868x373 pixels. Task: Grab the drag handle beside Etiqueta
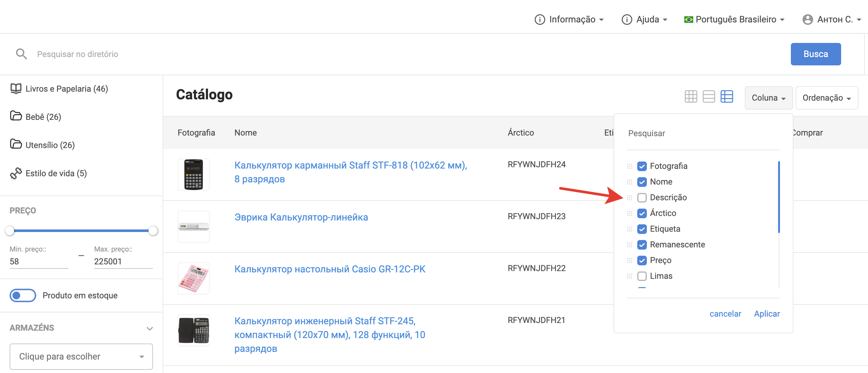click(x=629, y=229)
